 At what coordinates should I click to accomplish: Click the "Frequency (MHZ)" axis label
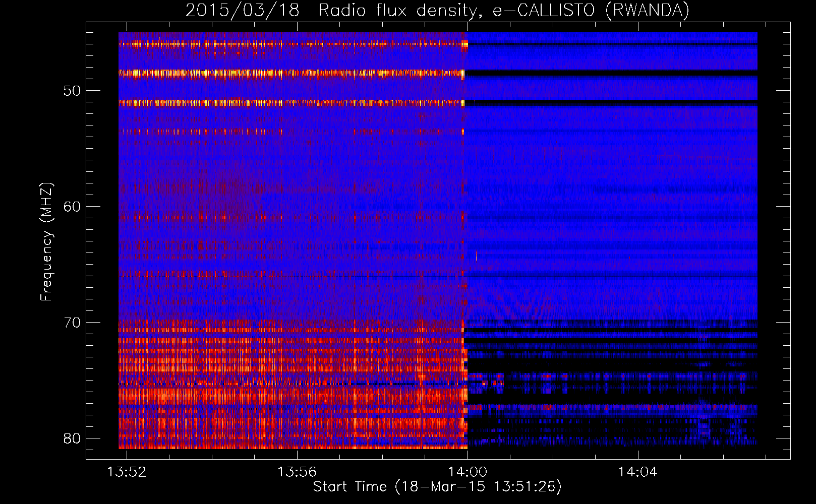coord(46,242)
